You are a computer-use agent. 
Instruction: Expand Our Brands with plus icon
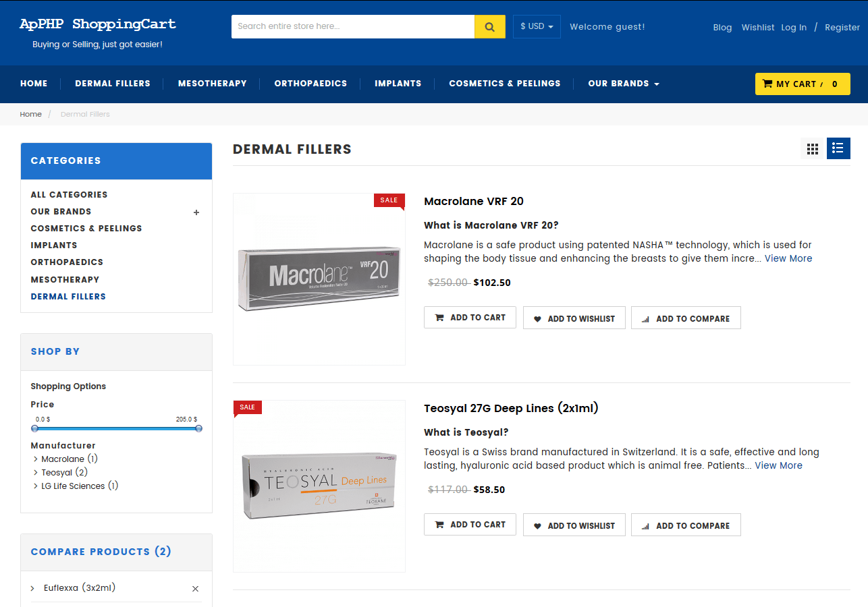pyautogui.click(x=196, y=212)
